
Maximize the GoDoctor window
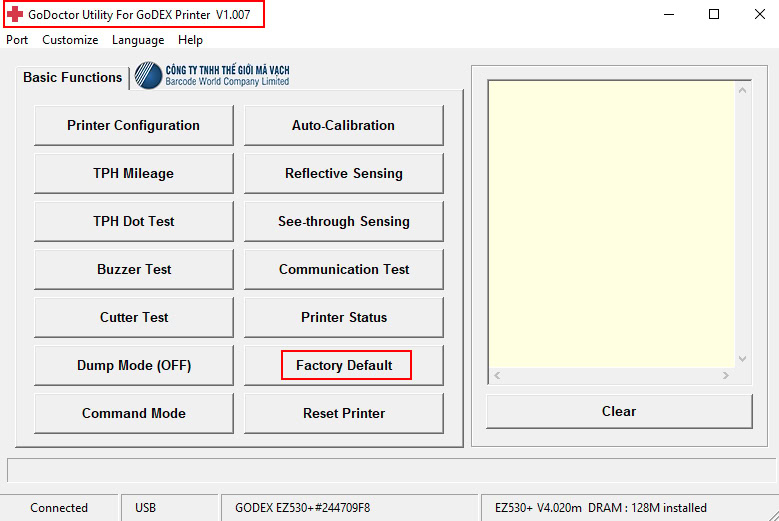click(x=714, y=14)
